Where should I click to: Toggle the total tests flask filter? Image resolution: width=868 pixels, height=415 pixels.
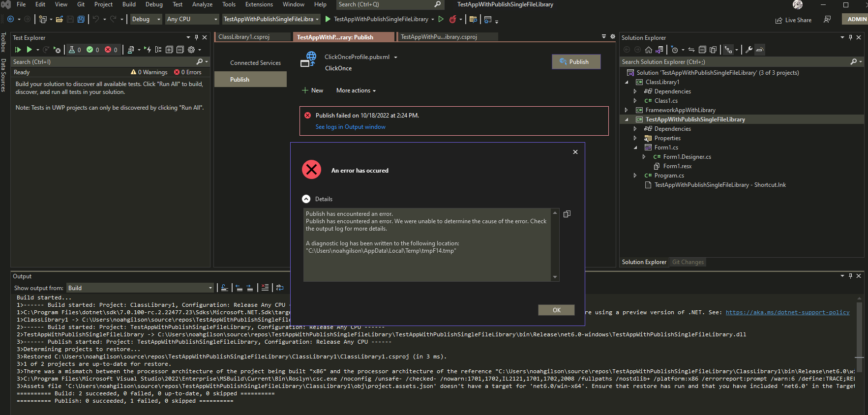[x=75, y=50]
